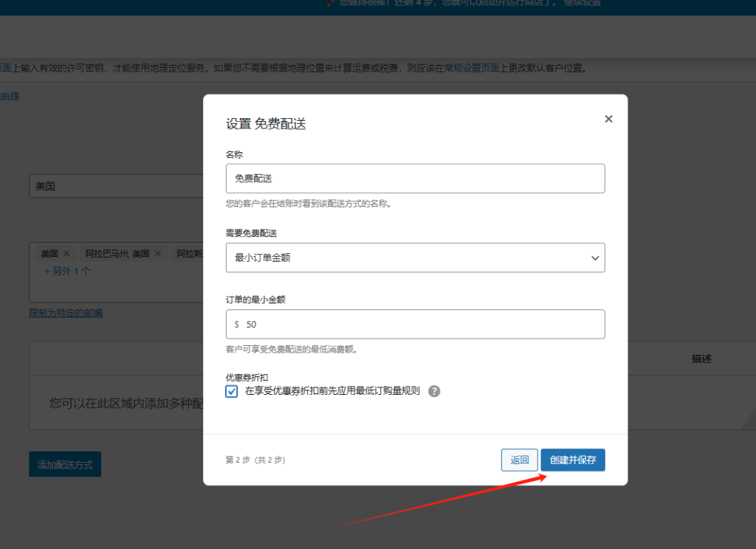Click the "添加配送方式" button
This screenshot has width=756, height=549.
pyautogui.click(x=64, y=463)
